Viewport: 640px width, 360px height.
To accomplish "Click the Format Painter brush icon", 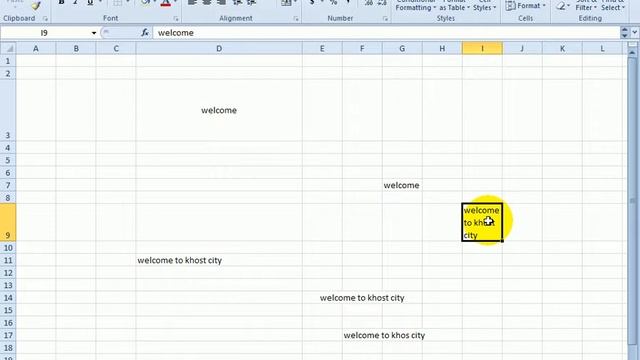I will click(36, 5).
